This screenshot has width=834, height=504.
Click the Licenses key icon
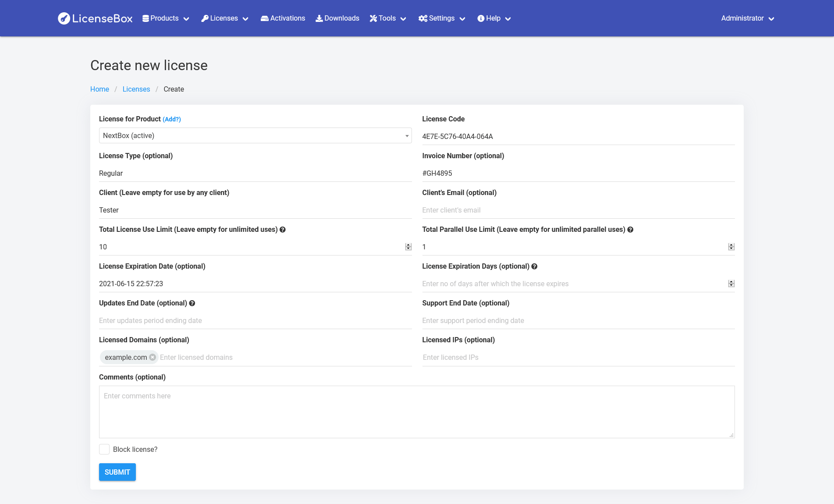(x=205, y=18)
